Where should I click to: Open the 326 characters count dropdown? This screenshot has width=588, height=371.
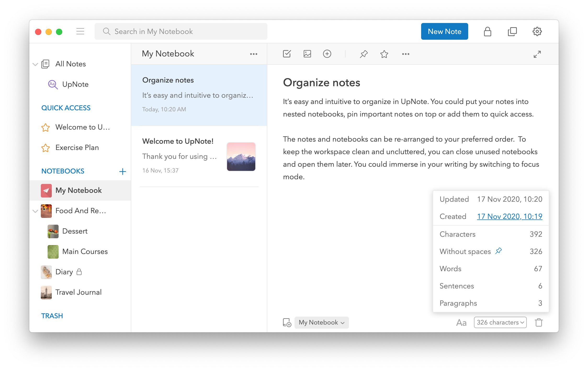coord(500,322)
